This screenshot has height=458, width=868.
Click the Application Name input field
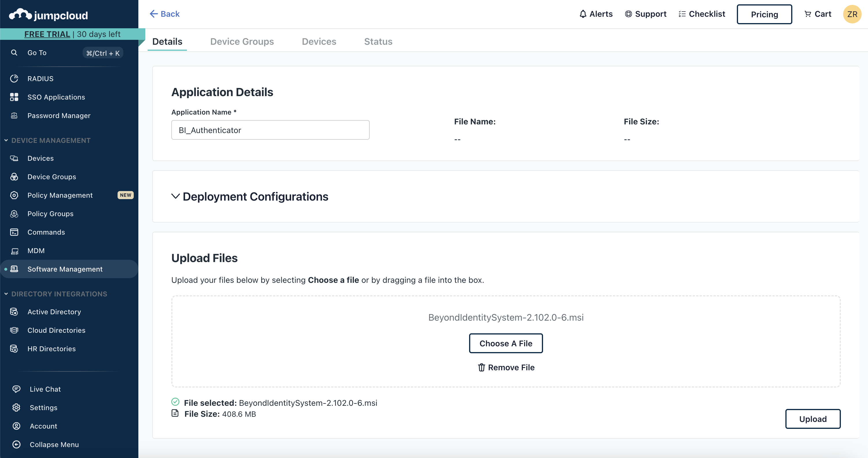tap(270, 130)
